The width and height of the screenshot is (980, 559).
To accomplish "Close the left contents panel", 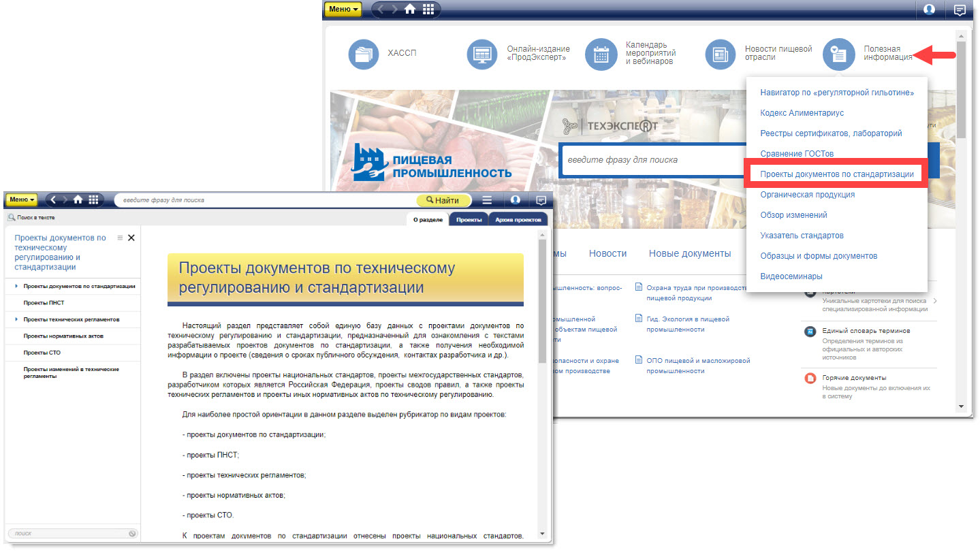I will click(x=131, y=238).
